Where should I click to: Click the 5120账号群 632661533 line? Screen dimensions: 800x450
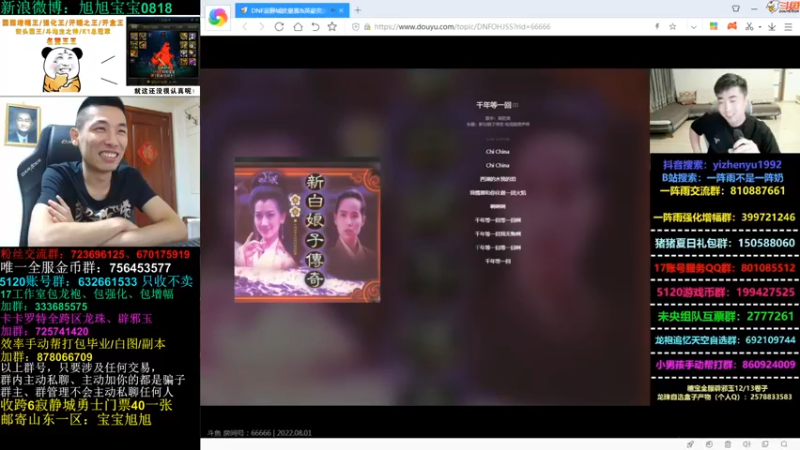(96, 282)
